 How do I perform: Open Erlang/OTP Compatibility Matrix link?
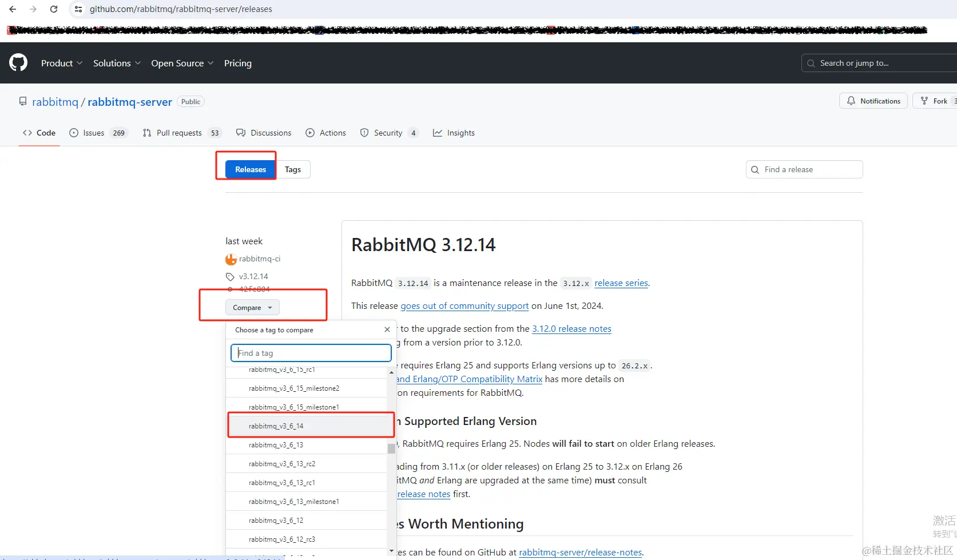click(469, 379)
